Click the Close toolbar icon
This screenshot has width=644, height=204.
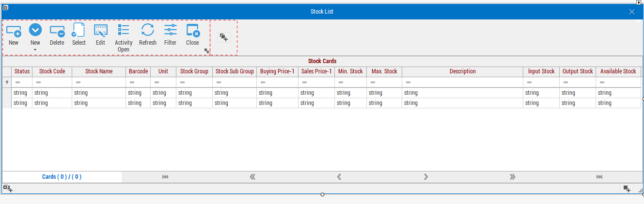(193, 31)
